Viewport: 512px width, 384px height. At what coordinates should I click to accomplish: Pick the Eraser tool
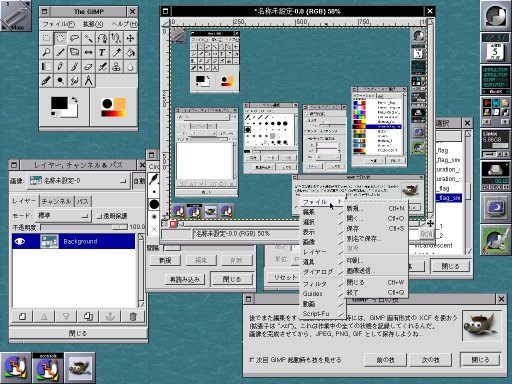88,66
